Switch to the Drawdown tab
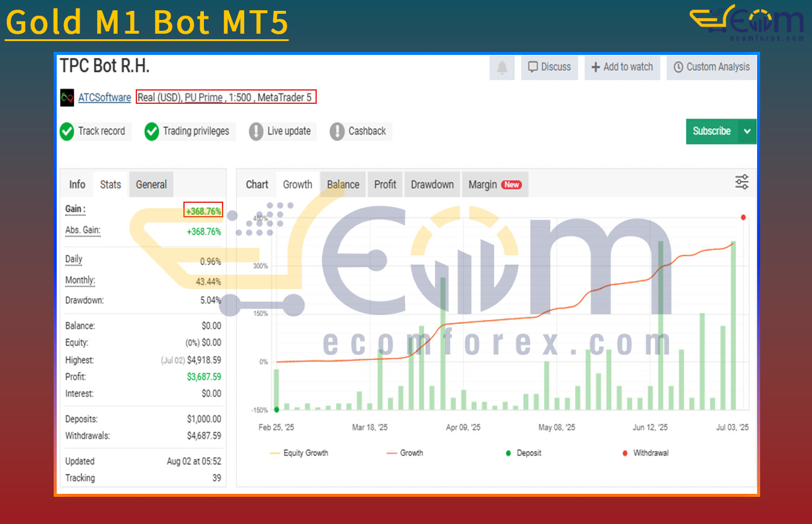The image size is (812, 524). (x=433, y=185)
